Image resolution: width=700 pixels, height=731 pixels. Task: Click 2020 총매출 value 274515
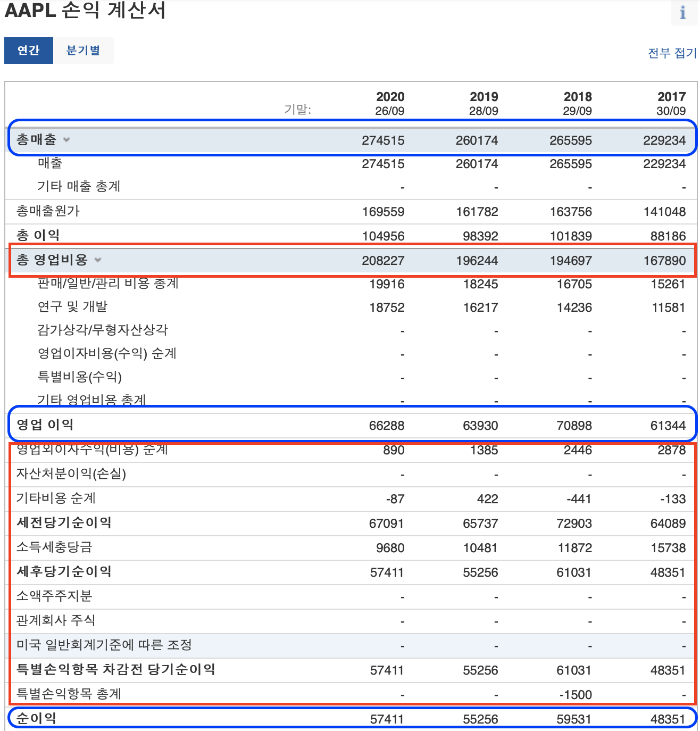click(383, 140)
